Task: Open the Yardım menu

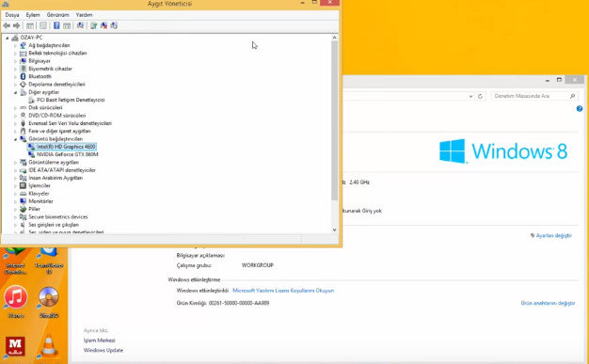Action: pyautogui.click(x=84, y=15)
